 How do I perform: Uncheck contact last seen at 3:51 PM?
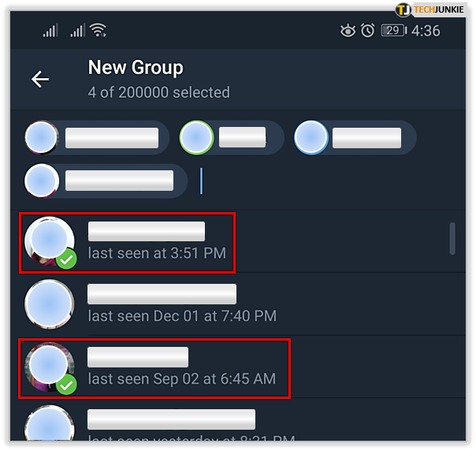click(127, 243)
